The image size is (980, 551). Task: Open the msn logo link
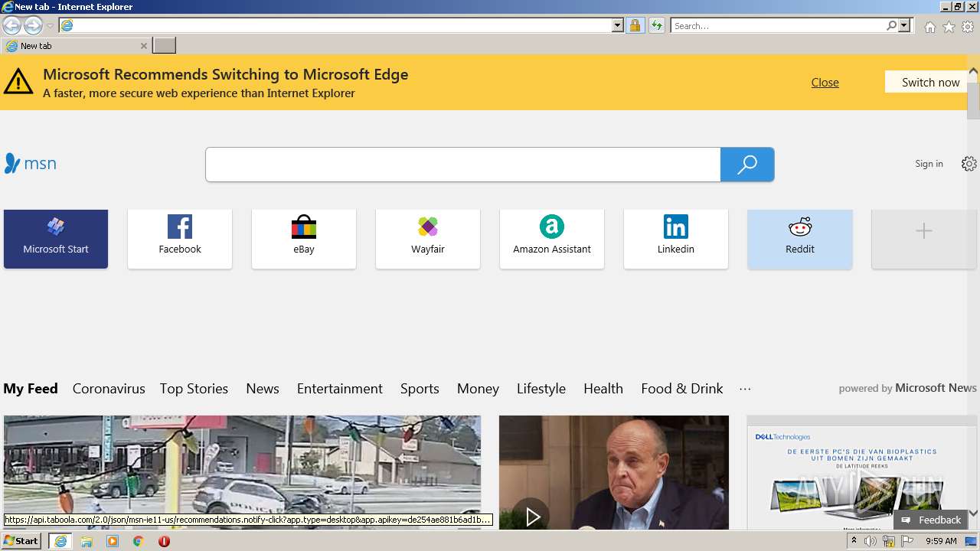click(30, 163)
